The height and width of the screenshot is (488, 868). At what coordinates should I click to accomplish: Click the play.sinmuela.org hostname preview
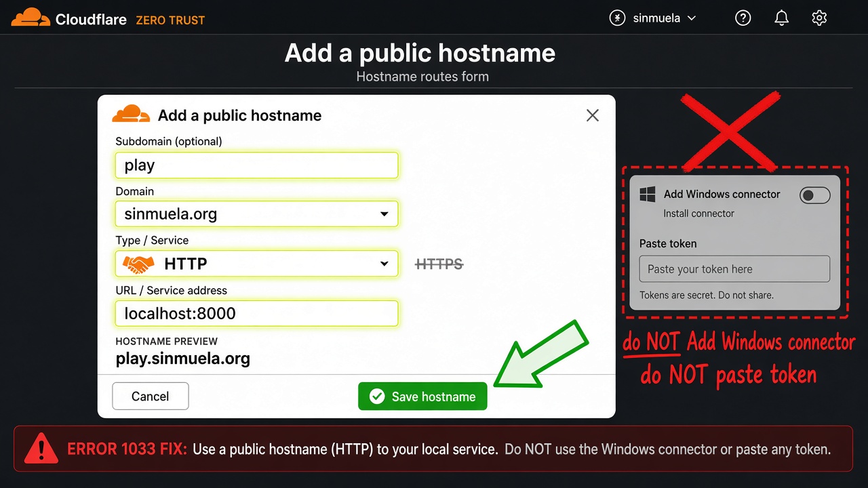183,359
